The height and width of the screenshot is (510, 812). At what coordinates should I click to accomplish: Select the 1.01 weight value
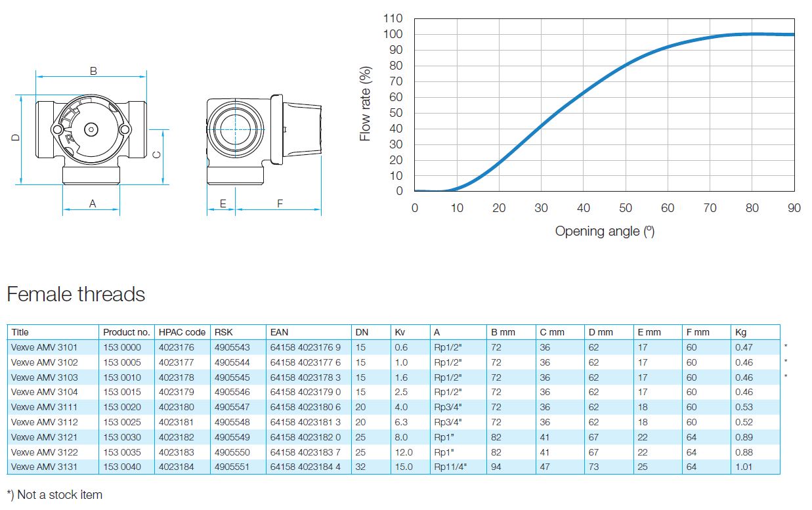click(x=744, y=467)
